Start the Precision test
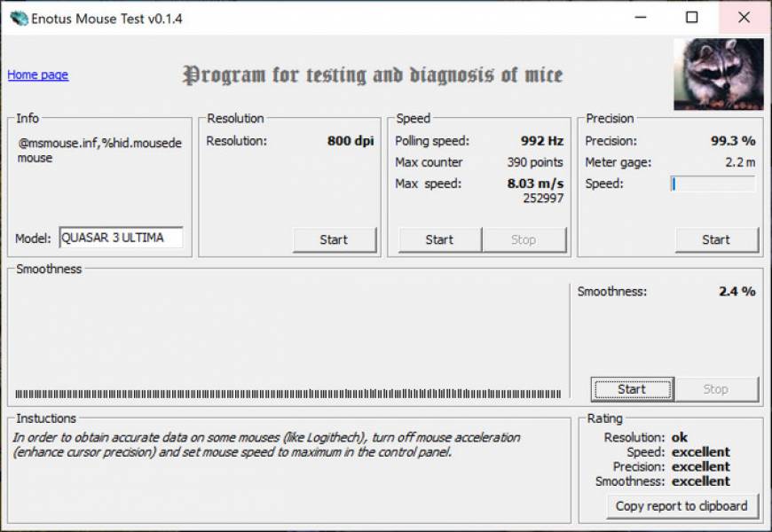Image resolution: width=772 pixels, height=532 pixels. click(717, 239)
